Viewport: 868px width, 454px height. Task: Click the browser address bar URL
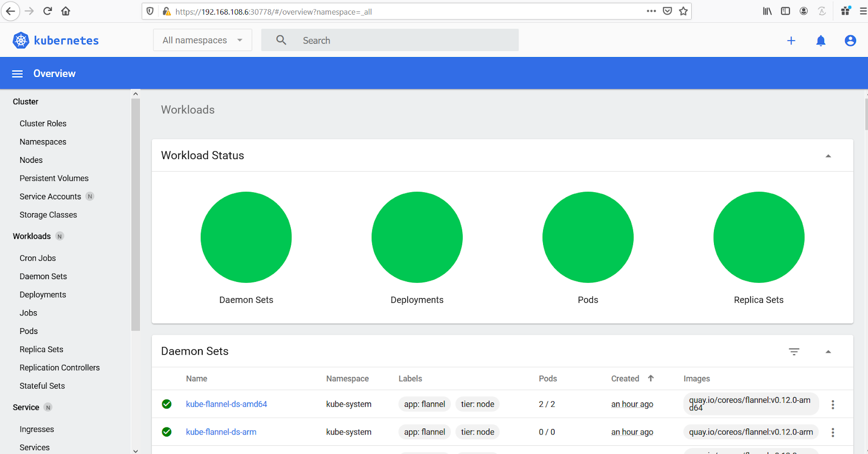[x=273, y=11]
